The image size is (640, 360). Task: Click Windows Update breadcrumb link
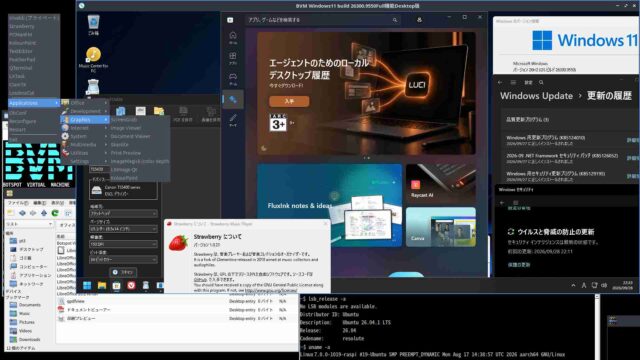pyautogui.click(x=536, y=96)
